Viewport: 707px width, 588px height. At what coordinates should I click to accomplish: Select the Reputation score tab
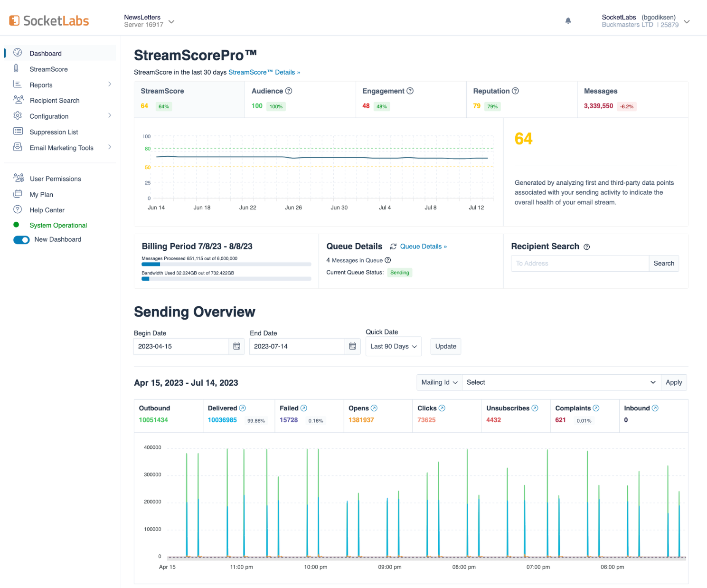tap(522, 99)
